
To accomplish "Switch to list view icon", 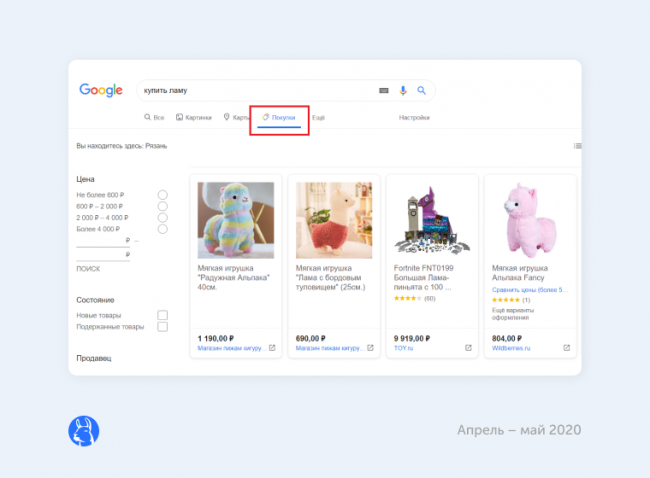I will pyautogui.click(x=577, y=146).
